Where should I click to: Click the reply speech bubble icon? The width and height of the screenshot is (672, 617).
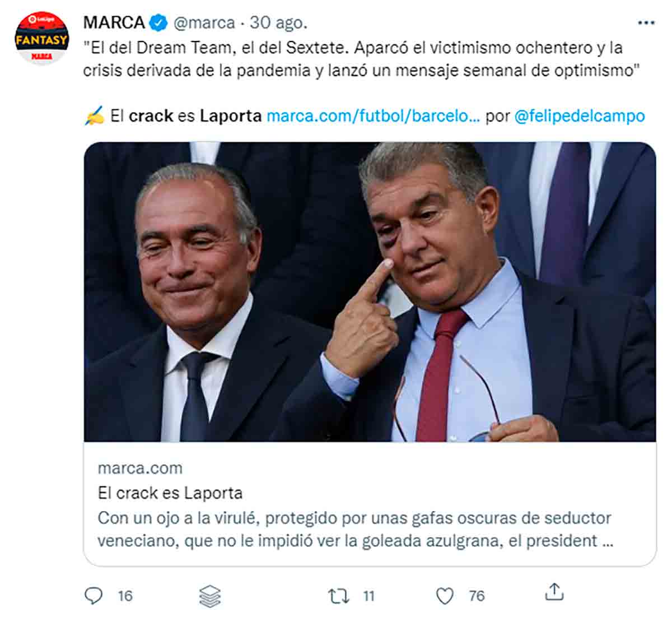coord(94,595)
